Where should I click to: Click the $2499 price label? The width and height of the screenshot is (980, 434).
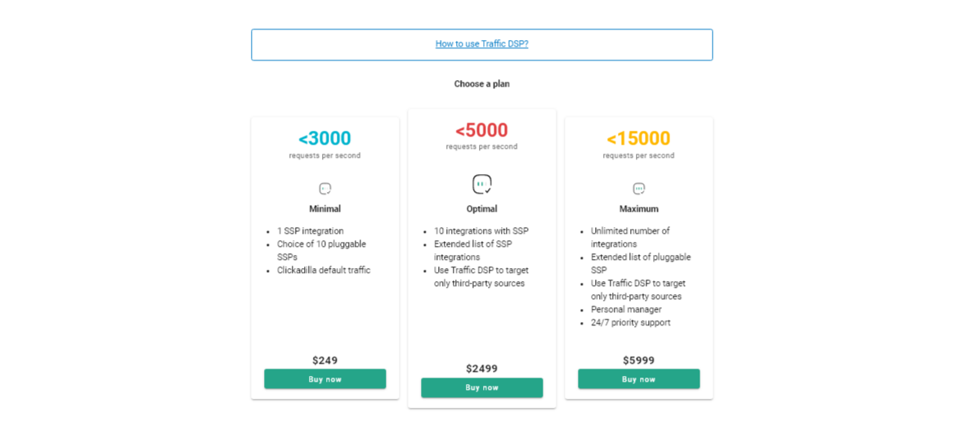(x=481, y=369)
